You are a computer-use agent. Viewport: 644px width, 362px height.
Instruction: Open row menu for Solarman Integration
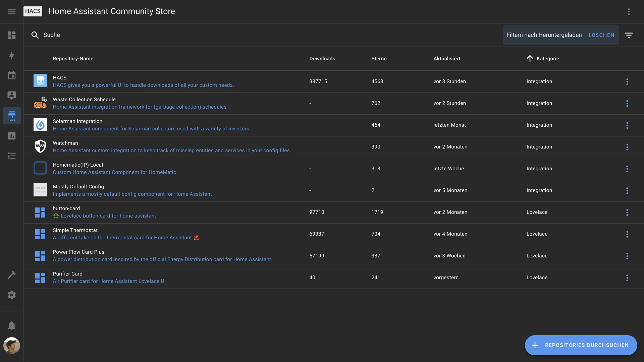[x=627, y=125]
